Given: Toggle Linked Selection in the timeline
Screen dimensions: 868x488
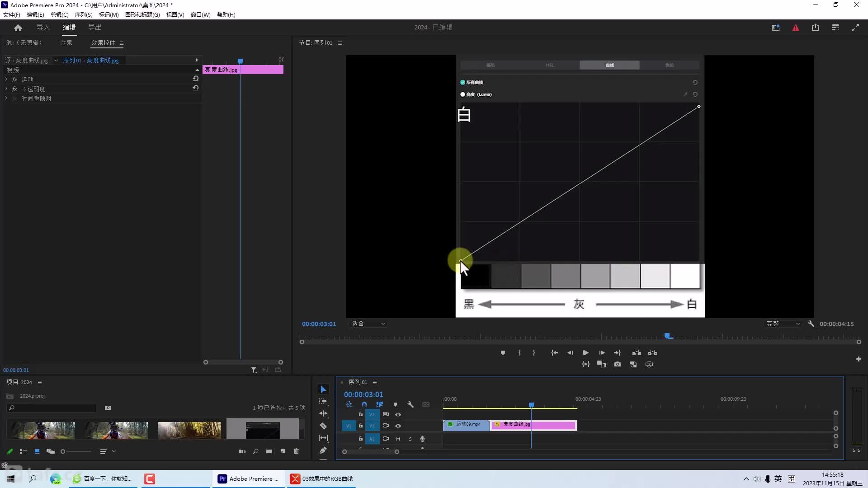Looking at the screenshot, I should click(379, 405).
